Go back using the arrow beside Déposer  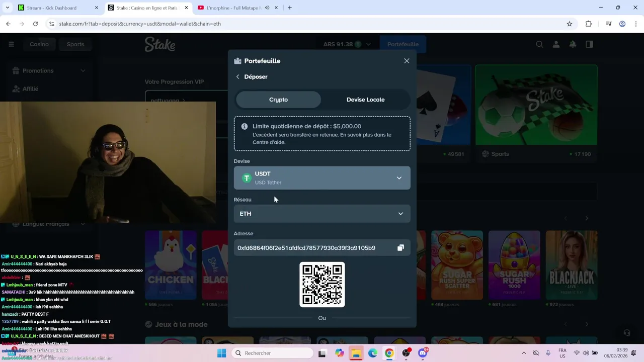(237, 77)
